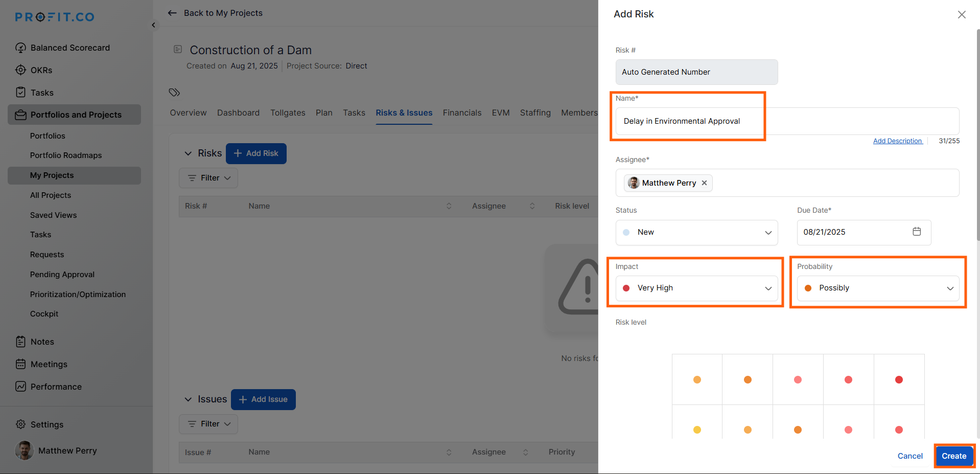Select the dark red top-right risk matrix dot
Viewport: 980px width, 474px height.
899,379
